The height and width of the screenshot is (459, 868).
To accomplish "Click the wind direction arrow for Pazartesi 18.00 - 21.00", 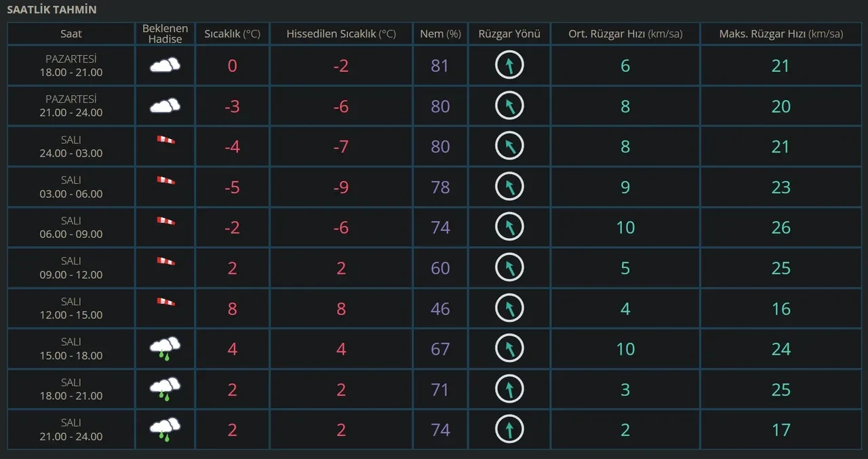I will 509,66.
